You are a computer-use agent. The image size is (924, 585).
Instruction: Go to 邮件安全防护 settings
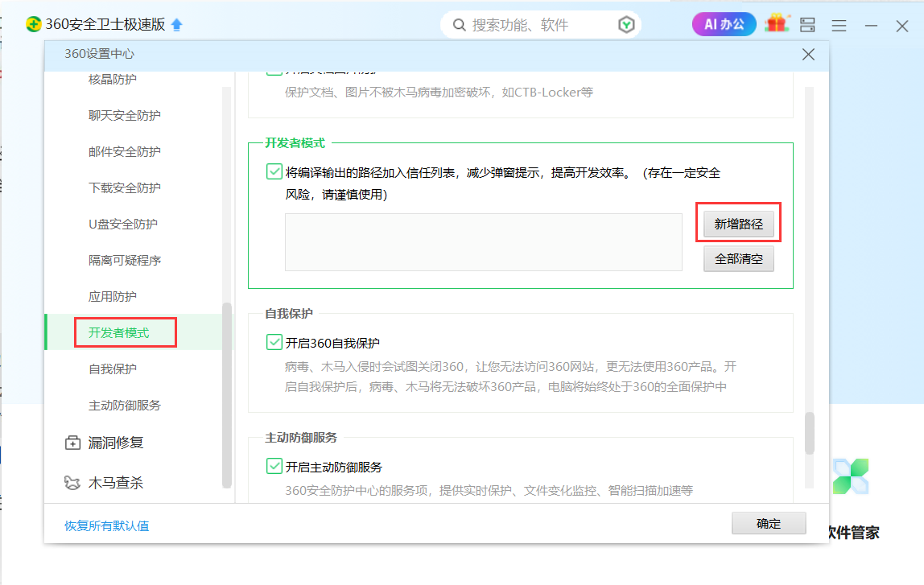click(x=124, y=152)
